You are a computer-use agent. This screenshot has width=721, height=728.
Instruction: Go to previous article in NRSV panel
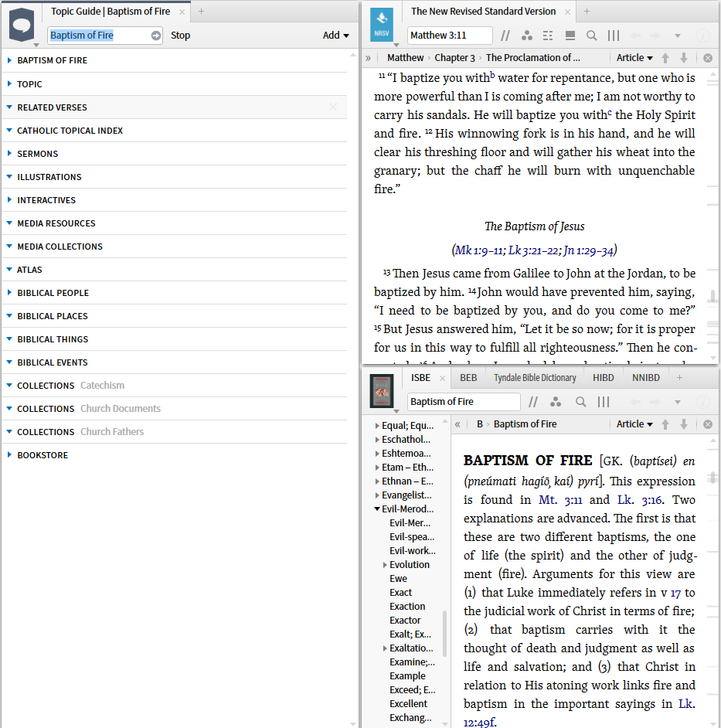(x=665, y=58)
